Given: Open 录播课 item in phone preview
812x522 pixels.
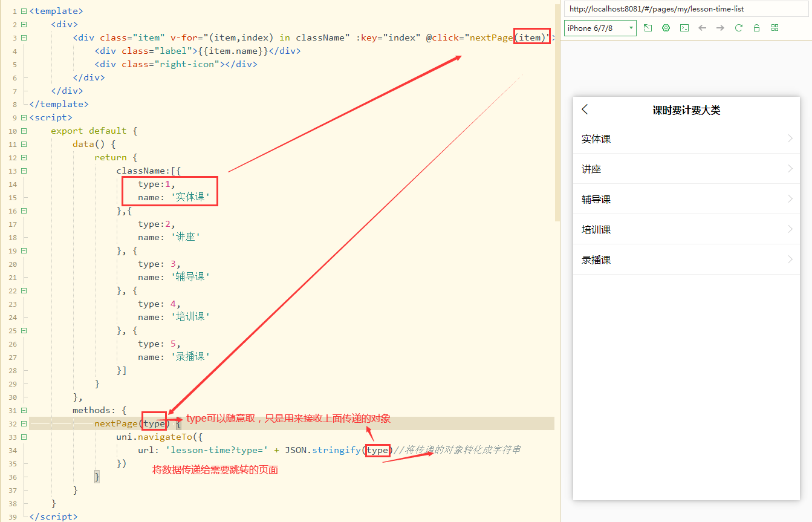Looking at the screenshot, I should [x=686, y=259].
